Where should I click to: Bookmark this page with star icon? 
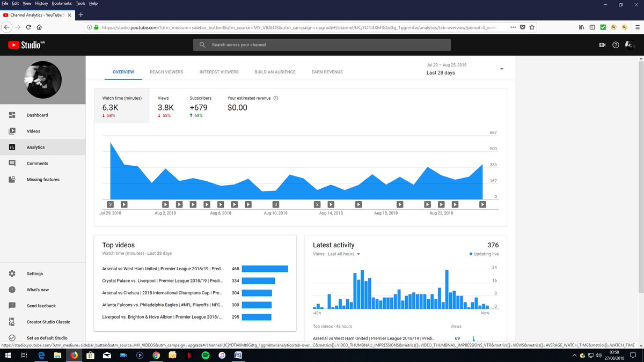pyautogui.click(x=531, y=27)
